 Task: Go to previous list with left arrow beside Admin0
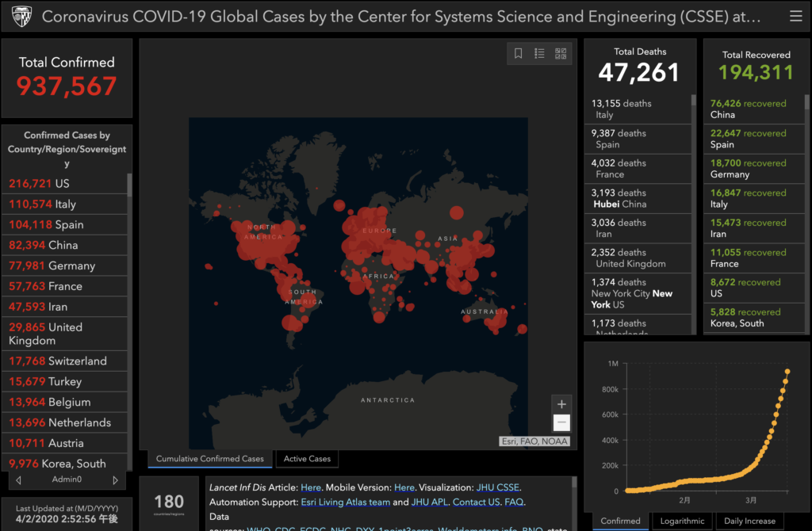[19, 480]
